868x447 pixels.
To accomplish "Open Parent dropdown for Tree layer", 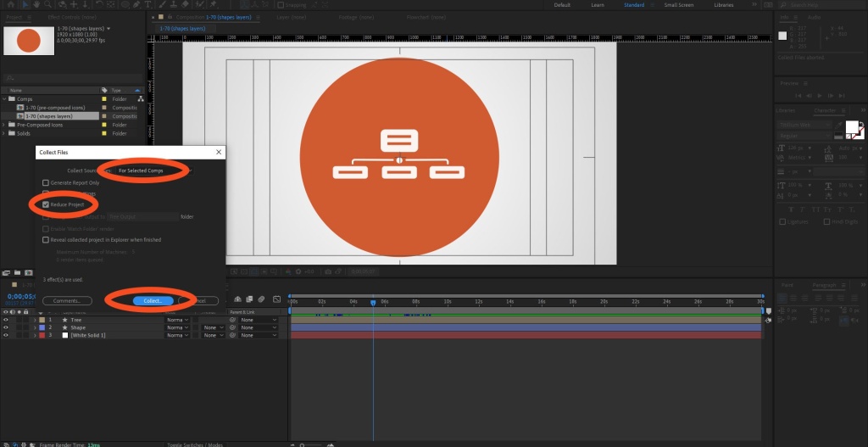I will click(259, 320).
